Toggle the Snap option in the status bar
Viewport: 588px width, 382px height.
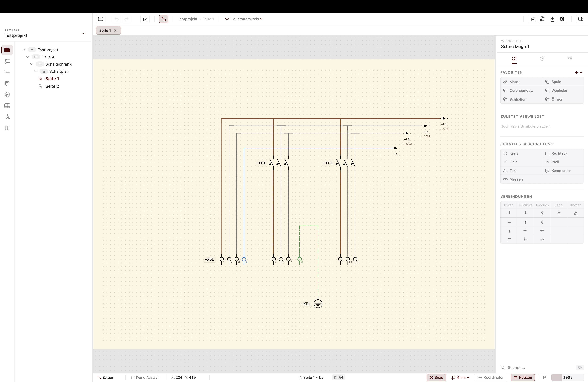(436, 377)
